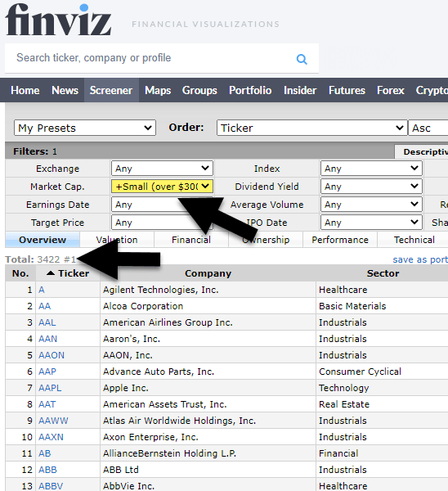
Task: Open the Maps nav item
Action: [x=158, y=90]
